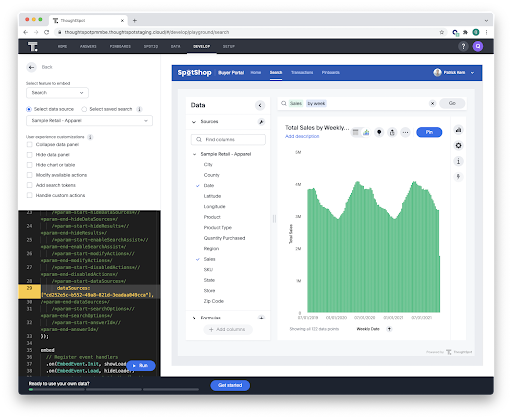Open the SpotIQ nav item
The height and width of the screenshot is (419, 512).
(151, 47)
